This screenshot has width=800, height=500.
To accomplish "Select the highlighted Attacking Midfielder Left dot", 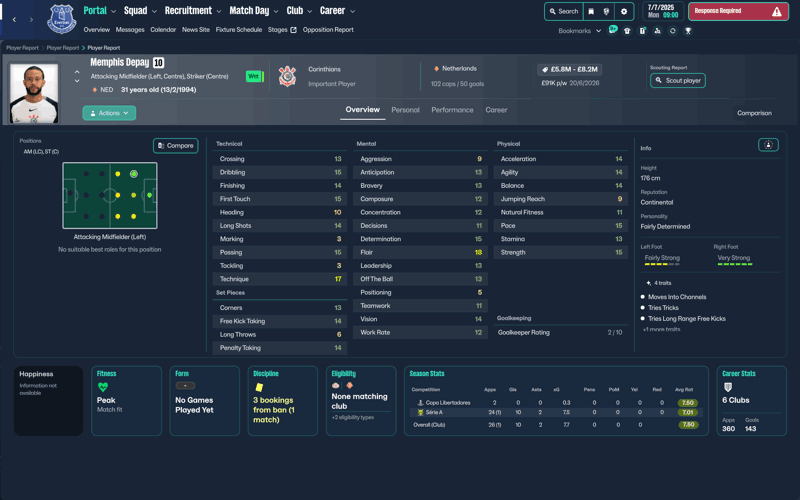I will coord(134,174).
